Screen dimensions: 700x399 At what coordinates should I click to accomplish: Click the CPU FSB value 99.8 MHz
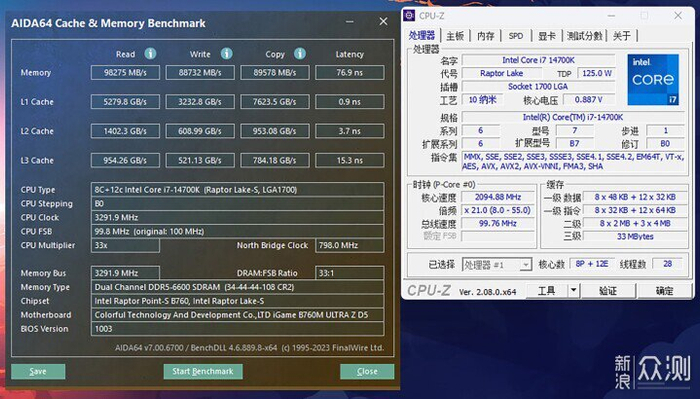pos(237,231)
